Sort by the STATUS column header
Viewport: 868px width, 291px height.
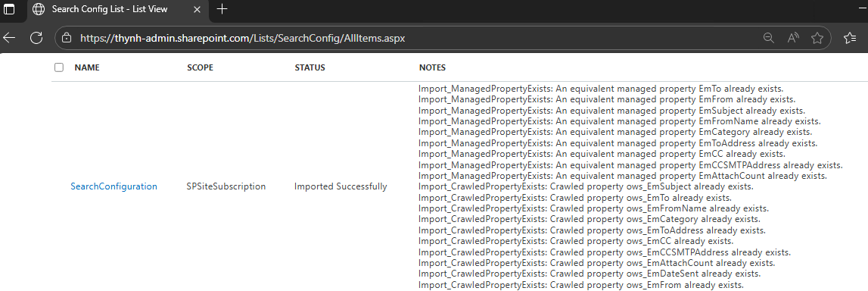point(310,67)
